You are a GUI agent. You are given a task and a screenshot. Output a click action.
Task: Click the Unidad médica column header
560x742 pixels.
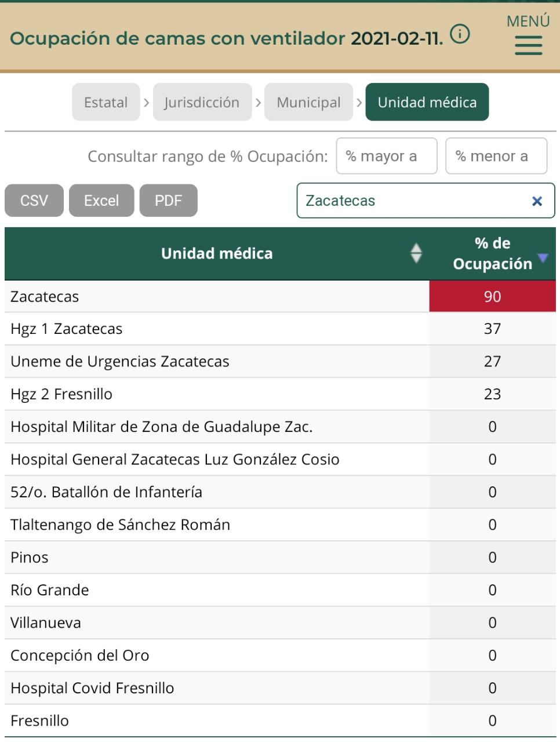pyautogui.click(x=217, y=253)
